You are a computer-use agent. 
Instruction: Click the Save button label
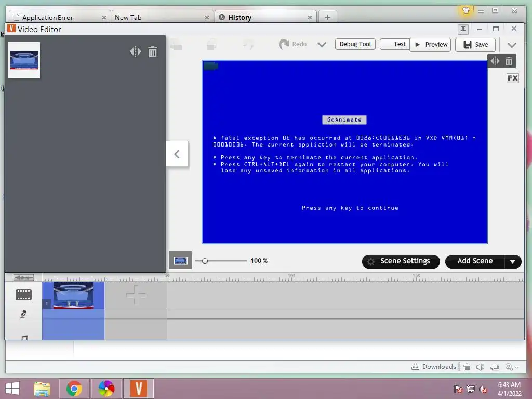pos(482,45)
